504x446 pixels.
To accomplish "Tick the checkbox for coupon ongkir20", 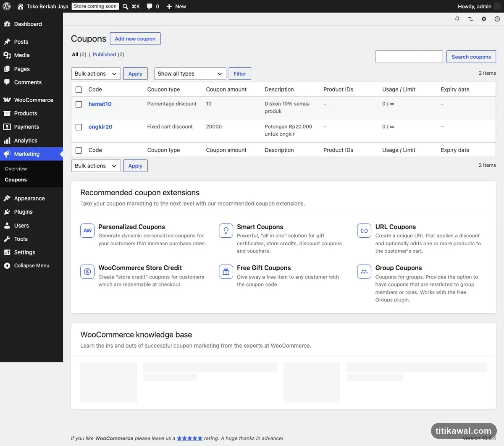I will coord(79,127).
